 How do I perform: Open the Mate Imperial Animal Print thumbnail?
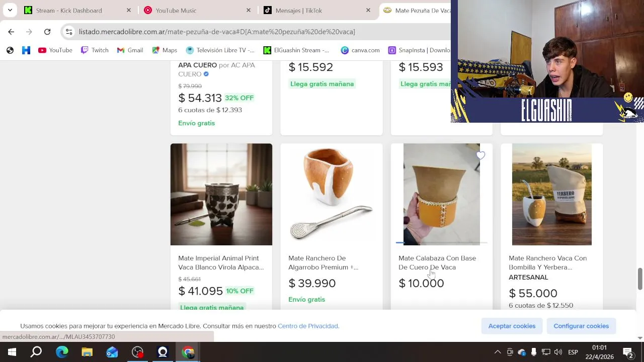[x=221, y=195]
